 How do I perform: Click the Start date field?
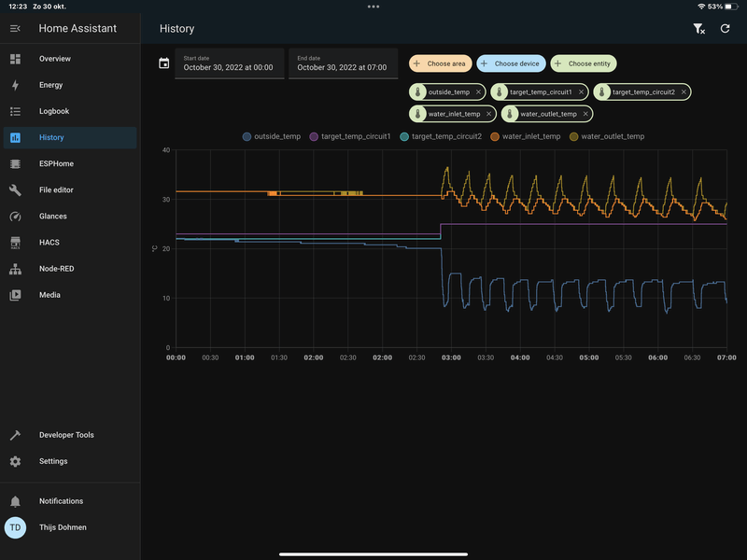(x=230, y=63)
